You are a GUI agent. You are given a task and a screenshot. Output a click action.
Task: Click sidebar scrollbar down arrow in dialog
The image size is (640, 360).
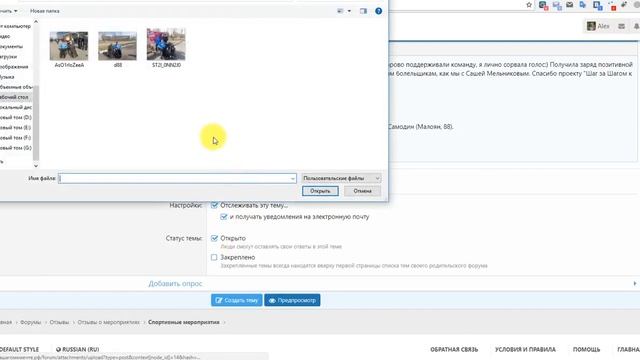(x=36, y=166)
